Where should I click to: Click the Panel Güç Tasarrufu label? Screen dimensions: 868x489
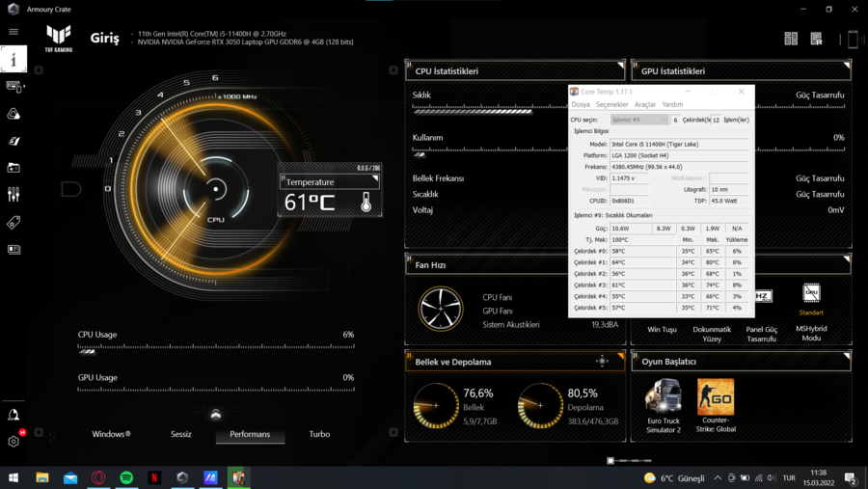click(x=762, y=334)
